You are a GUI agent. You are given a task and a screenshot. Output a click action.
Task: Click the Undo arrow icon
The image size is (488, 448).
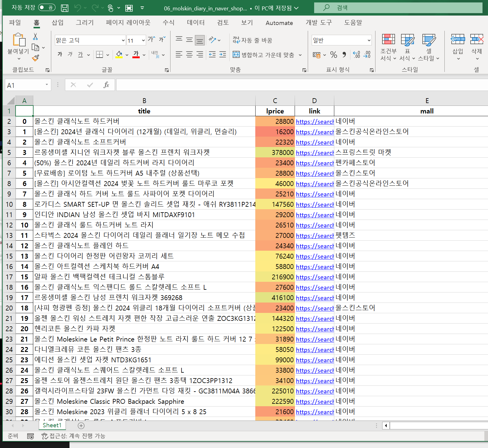78,8
